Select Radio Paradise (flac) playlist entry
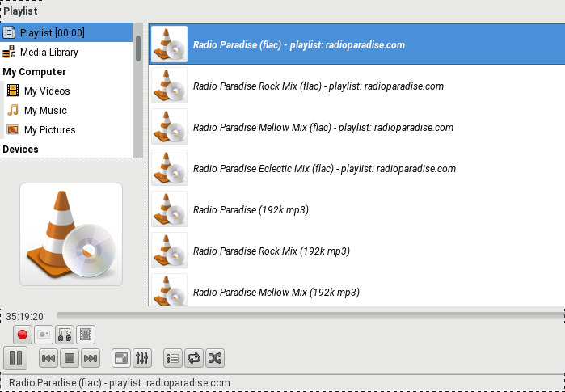Viewport: 565px width, 392px height. (356, 44)
